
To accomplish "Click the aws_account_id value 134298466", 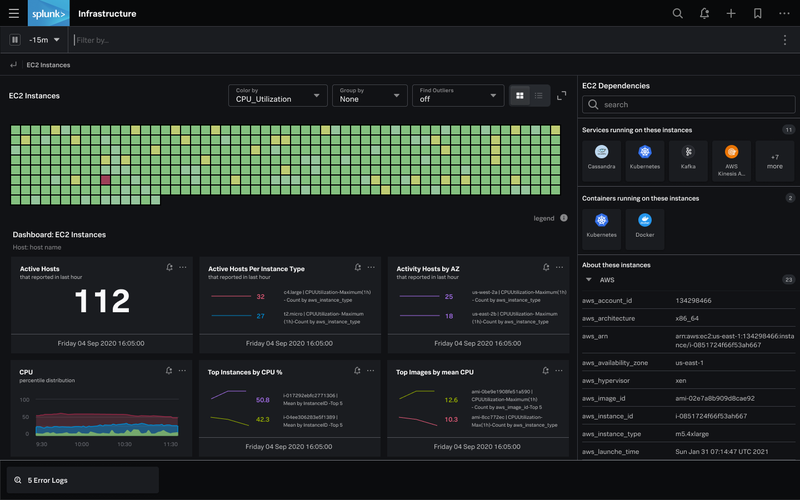I will coord(693,301).
